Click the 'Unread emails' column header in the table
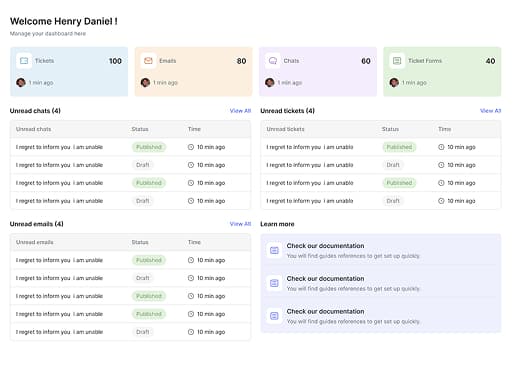 [x=35, y=242]
